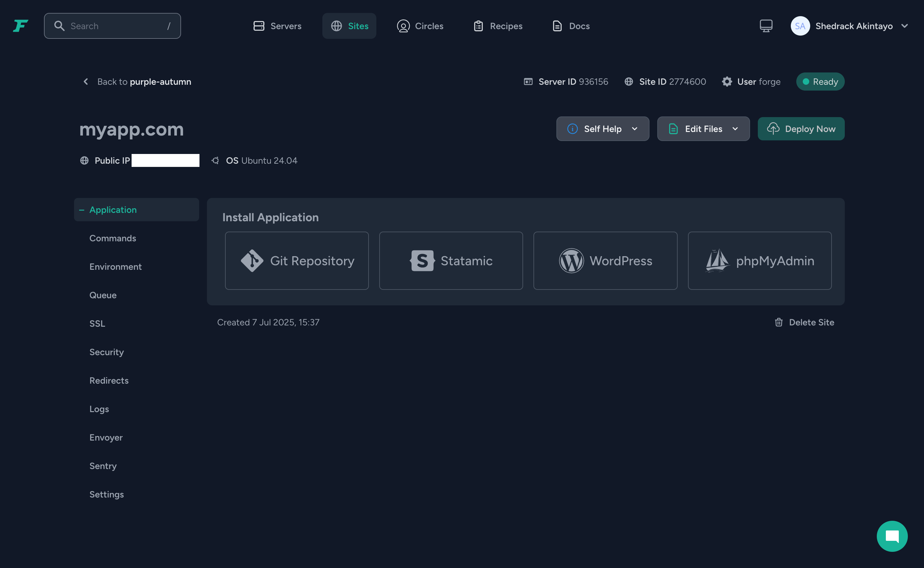Choose Statamic as the application type

451,261
